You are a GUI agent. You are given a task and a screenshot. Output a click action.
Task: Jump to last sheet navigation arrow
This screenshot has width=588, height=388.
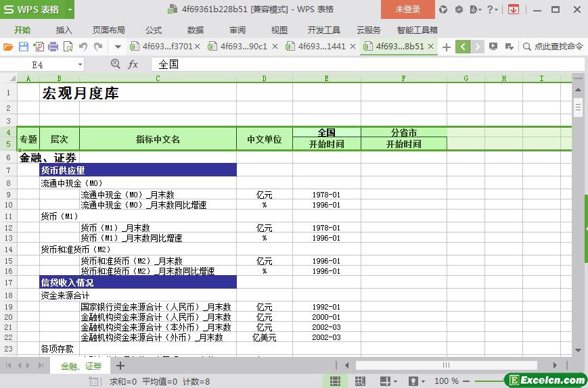coord(41,366)
